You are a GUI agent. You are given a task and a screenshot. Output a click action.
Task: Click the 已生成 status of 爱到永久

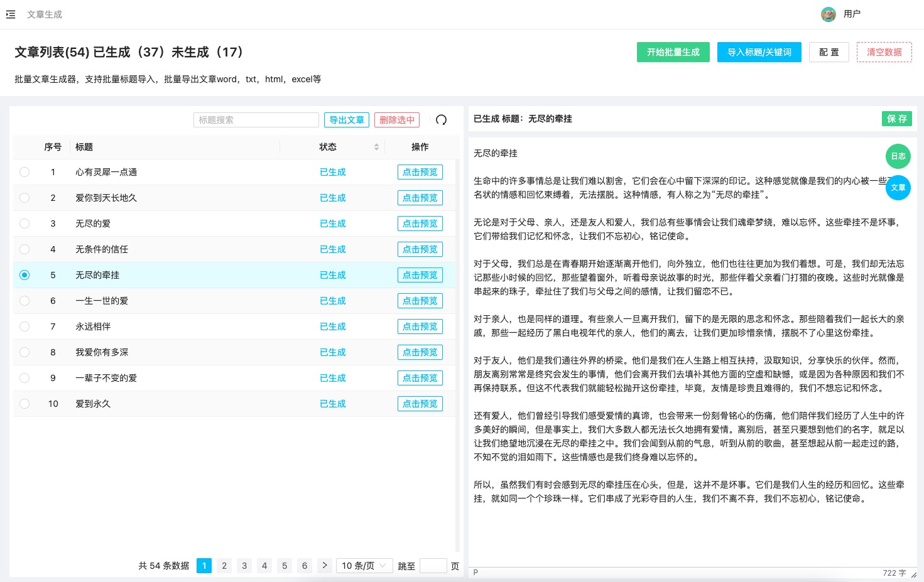[x=333, y=404]
